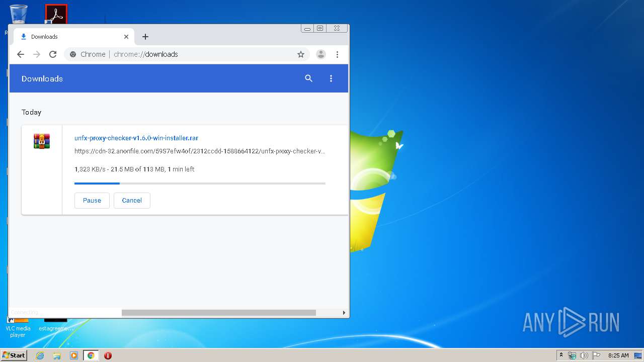Click the Chrome forward arrow
644x362 pixels.
[37, 54]
